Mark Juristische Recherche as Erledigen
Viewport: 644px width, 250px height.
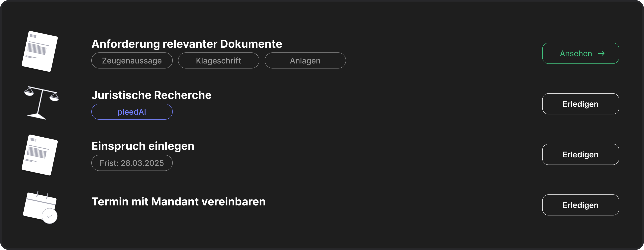(580, 104)
